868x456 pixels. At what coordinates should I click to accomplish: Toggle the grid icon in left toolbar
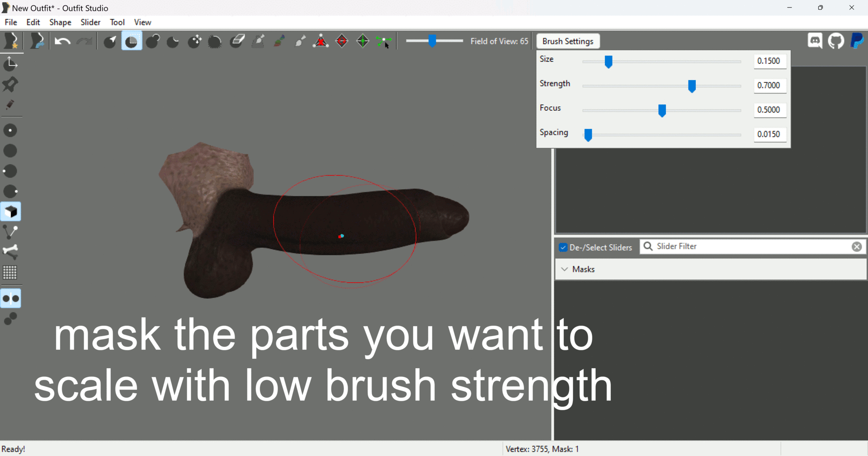point(10,272)
